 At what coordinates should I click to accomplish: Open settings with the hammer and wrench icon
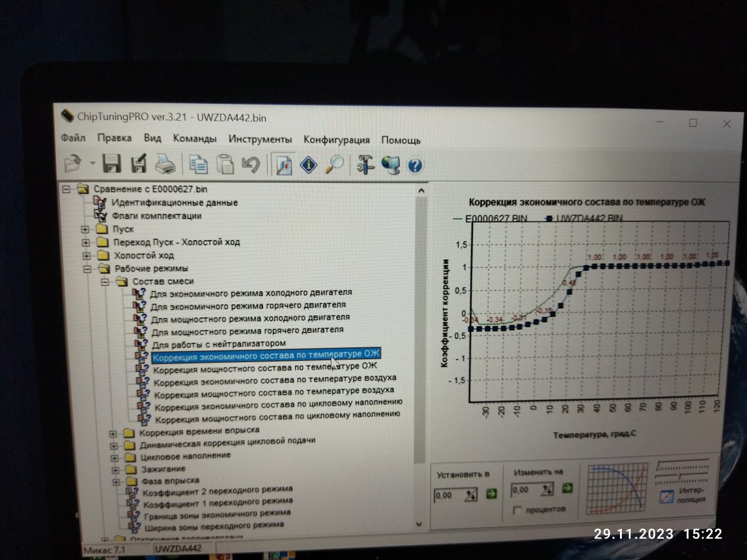(x=365, y=165)
